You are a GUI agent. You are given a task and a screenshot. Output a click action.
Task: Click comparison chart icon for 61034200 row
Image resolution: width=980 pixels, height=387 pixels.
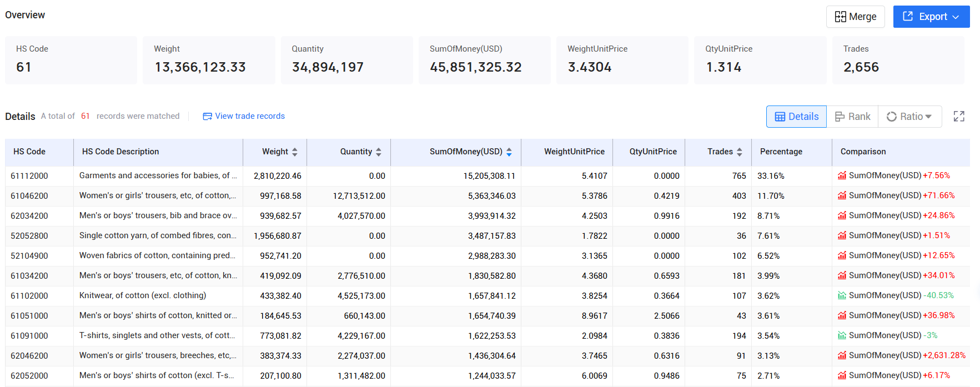point(842,275)
